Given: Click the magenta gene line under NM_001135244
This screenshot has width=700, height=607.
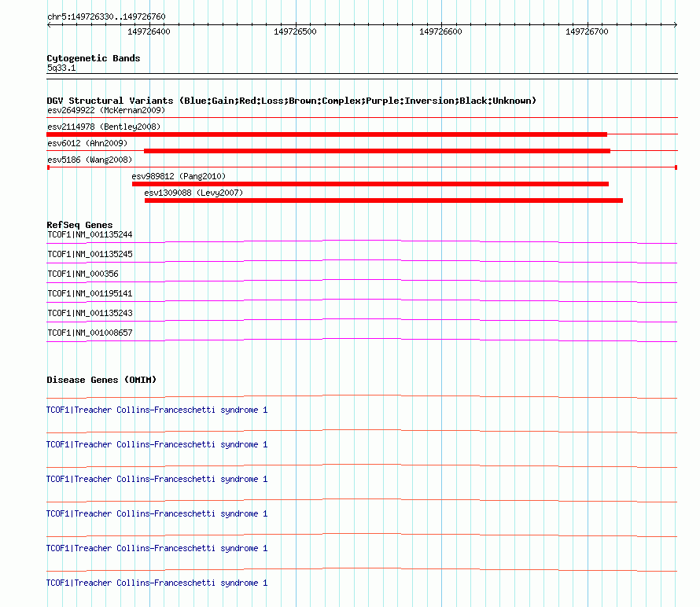Looking at the screenshot, I should coord(362,241).
